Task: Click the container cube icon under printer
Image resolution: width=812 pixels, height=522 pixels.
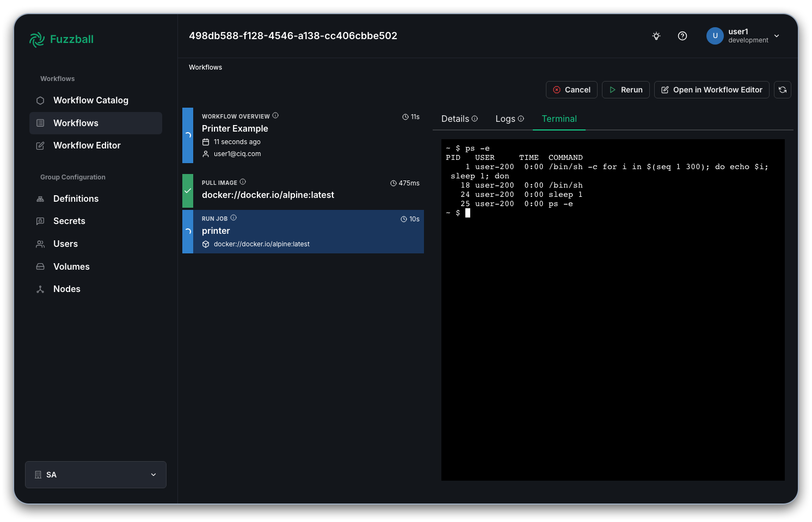Action: tap(206, 244)
